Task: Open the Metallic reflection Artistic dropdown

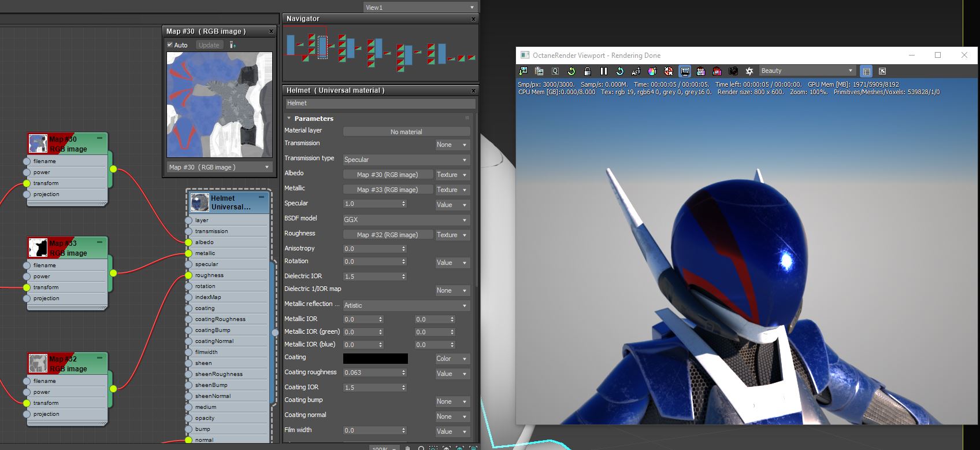Action: [406, 305]
